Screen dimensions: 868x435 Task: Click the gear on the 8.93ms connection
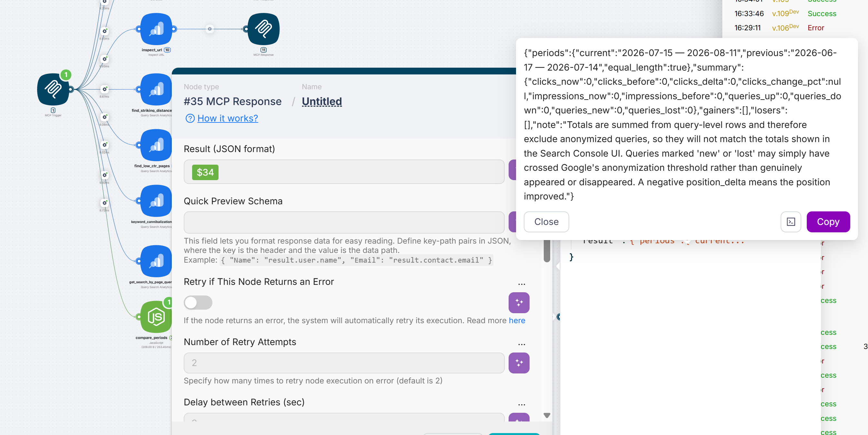click(x=104, y=31)
